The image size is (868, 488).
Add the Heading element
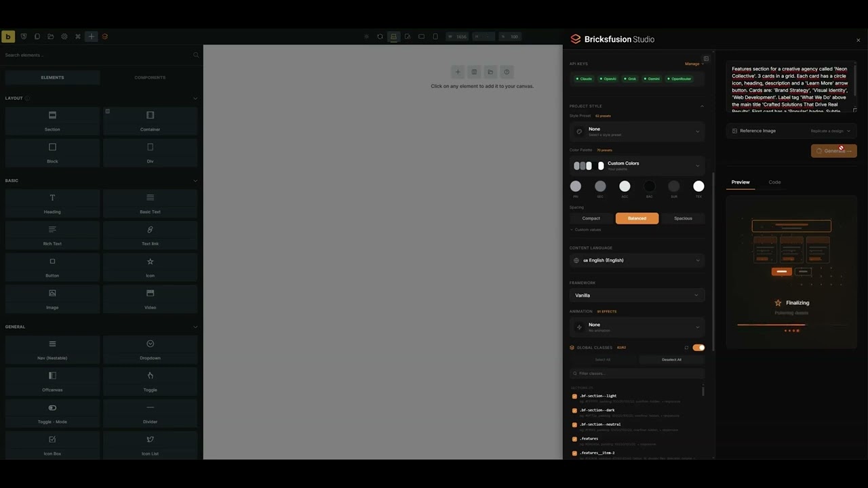click(52, 203)
